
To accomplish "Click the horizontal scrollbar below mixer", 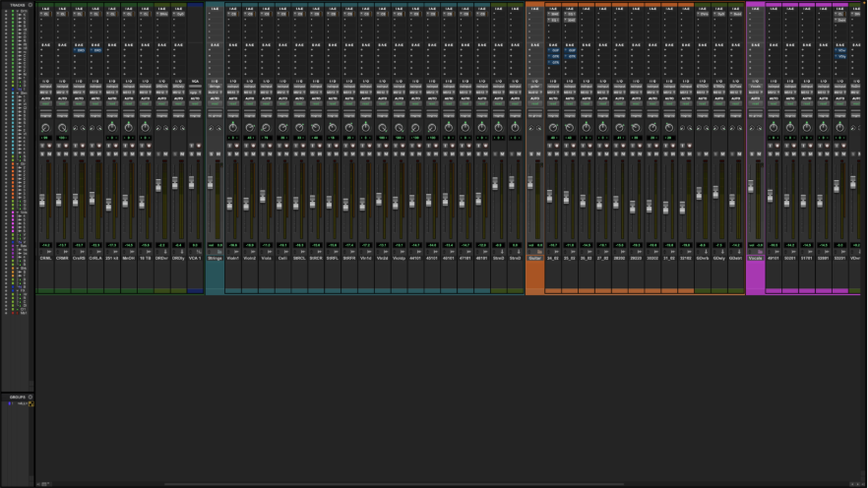I will coord(393,484).
